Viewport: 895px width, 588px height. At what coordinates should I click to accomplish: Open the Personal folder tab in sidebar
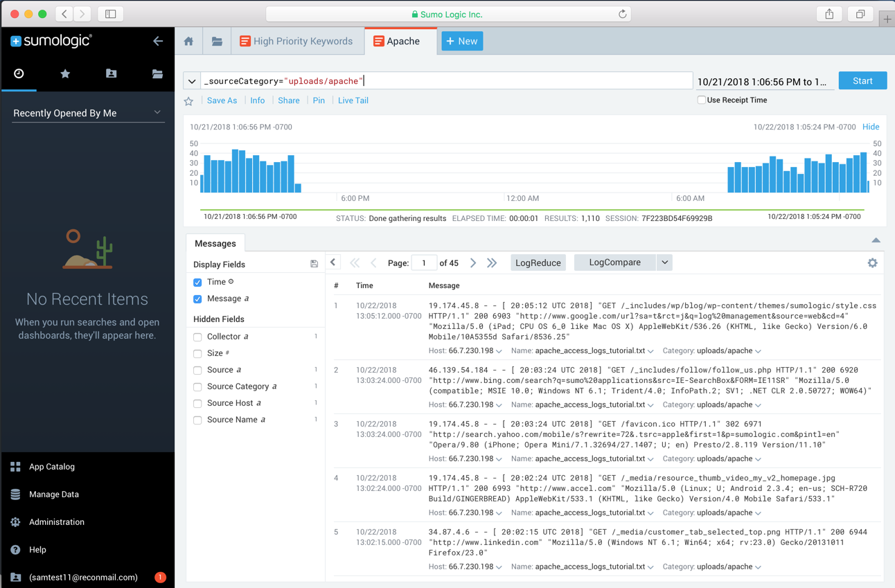[x=111, y=73]
